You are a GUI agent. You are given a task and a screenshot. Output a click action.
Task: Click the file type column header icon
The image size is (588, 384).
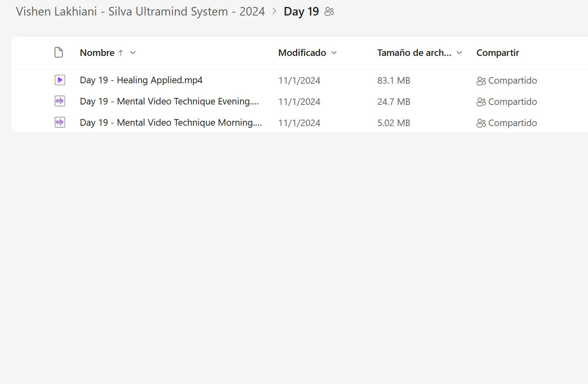point(59,53)
